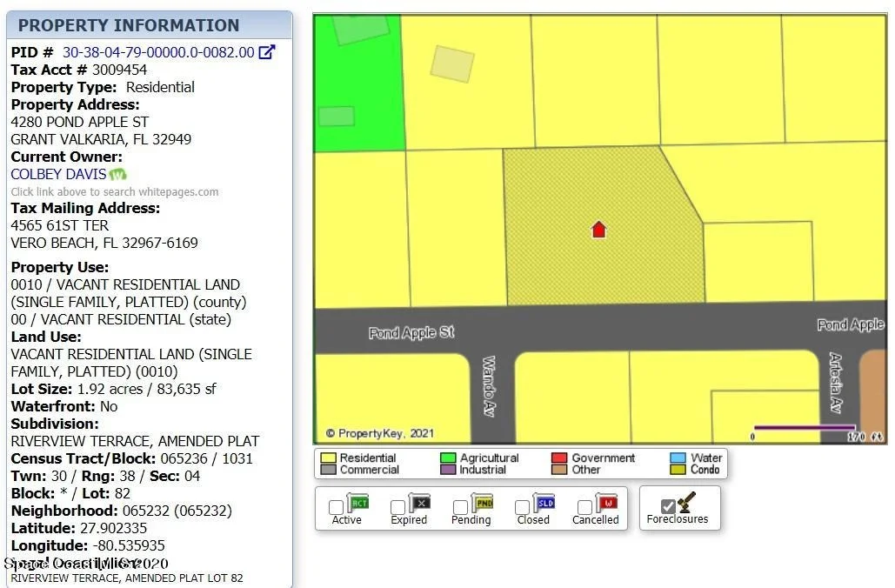895x588 pixels.
Task: Click the PropertyKey, 2021 copyright text
Action: (379, 433)
